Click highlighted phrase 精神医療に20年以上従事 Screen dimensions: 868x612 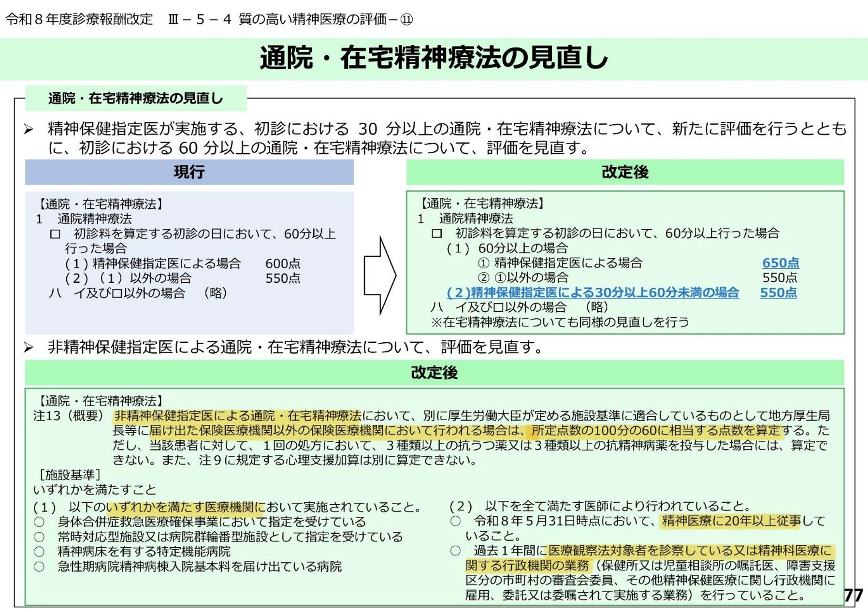coord(731,521)
